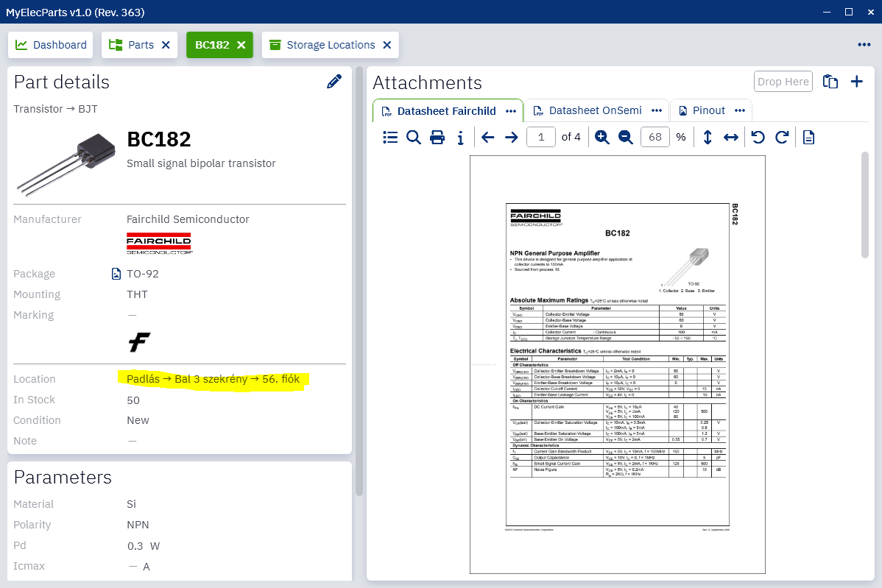Viewport: 882px width, 588px height.
Task: Click the Small signal bipolar transistor description
Action: 202,163
